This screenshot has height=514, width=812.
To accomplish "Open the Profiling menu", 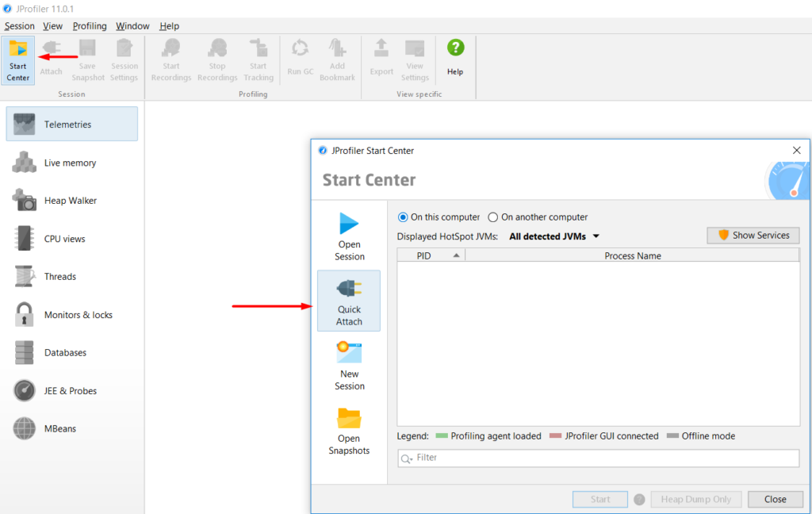I will 90,25.
